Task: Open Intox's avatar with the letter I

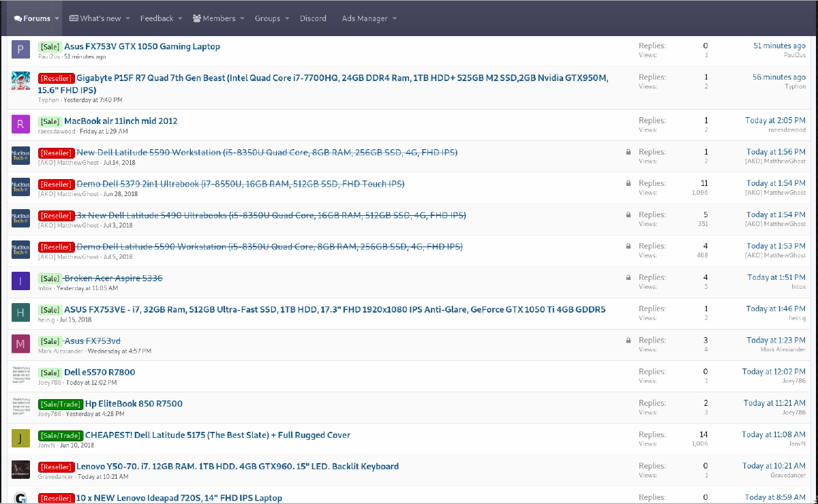Action: [20, 281]
